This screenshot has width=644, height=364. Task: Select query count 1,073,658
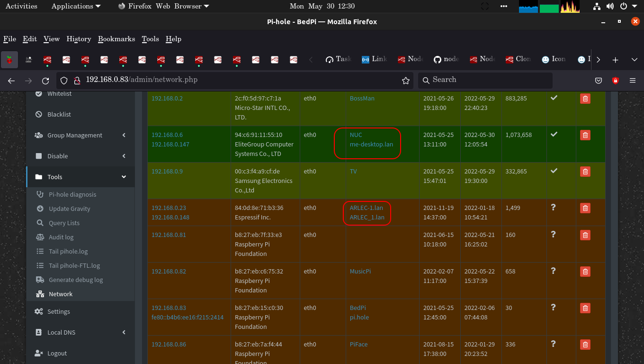(x=519, y=135)
